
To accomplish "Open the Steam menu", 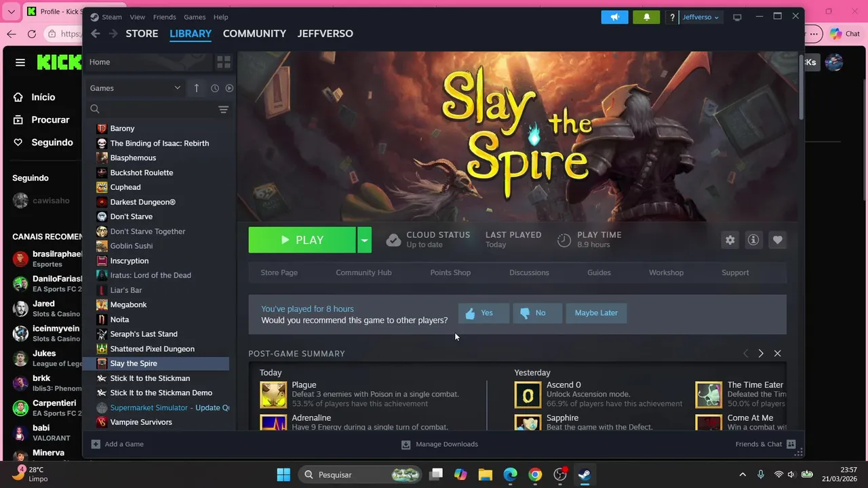I will pyautogui.click(x=112, y=17).
